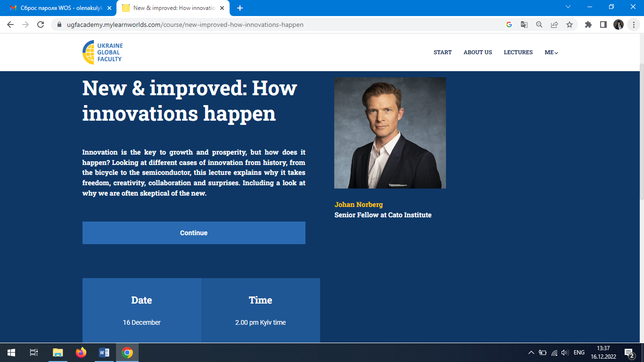Click the Continue button
Screen dimensions: 644x362
pyautogui.click(x=194, y=233)
